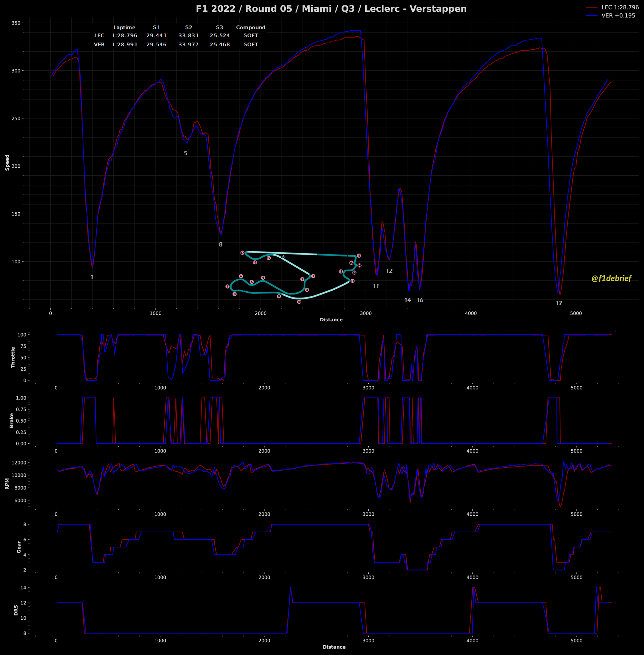Click red LEC 1:28.796 legend line

[592, 7]
